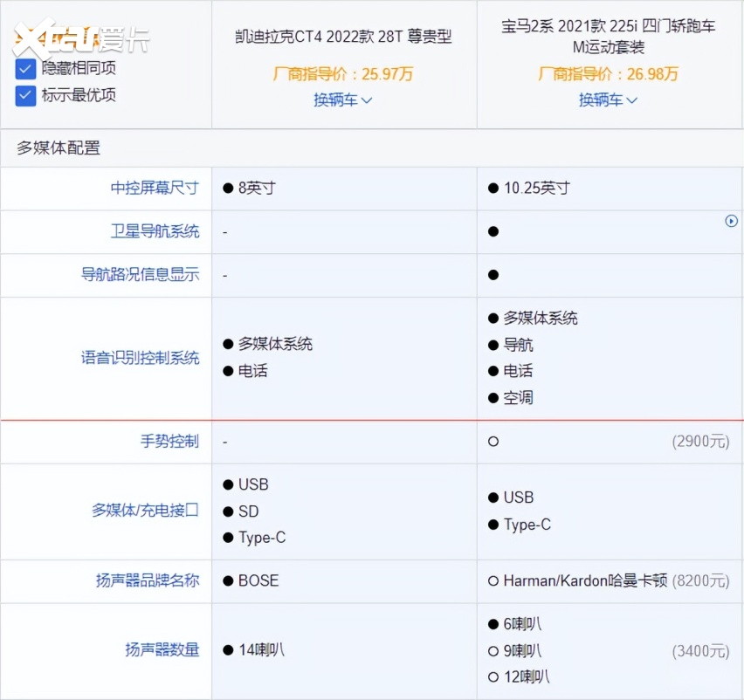Click the filled dot beside BOSE
The height and width of the screenshot is (700, 744).
(228, 580)
